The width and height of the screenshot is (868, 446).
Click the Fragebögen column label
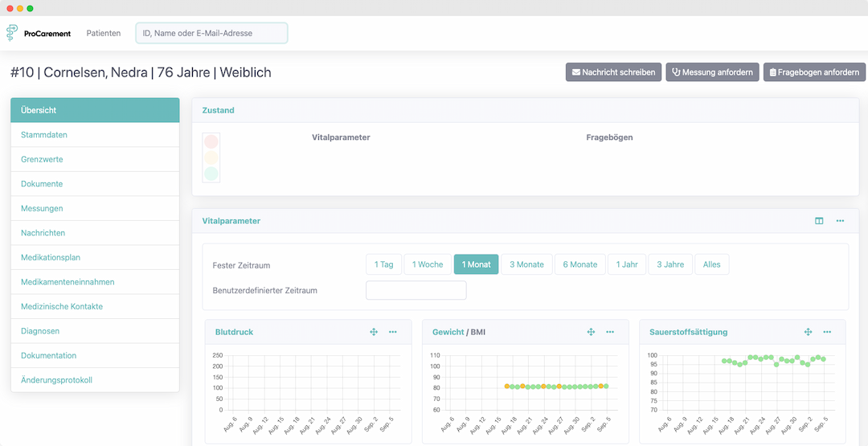click(609, 137)
